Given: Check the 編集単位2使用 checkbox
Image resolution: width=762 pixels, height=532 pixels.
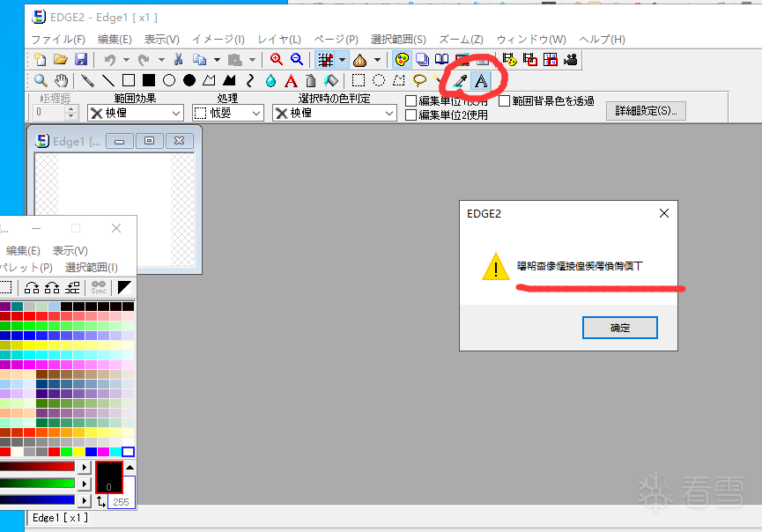Looking at the screenshot, I should [x=411, y=115].
